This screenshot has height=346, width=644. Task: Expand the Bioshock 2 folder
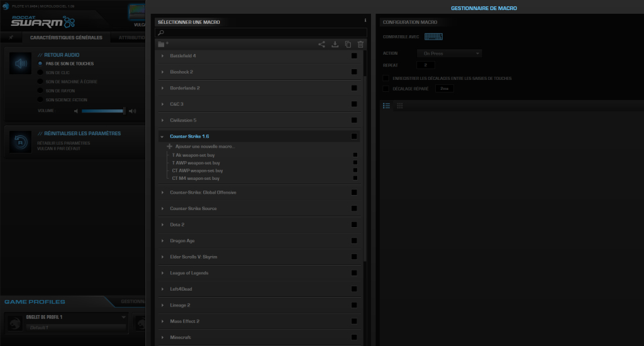tap(163, 72)
